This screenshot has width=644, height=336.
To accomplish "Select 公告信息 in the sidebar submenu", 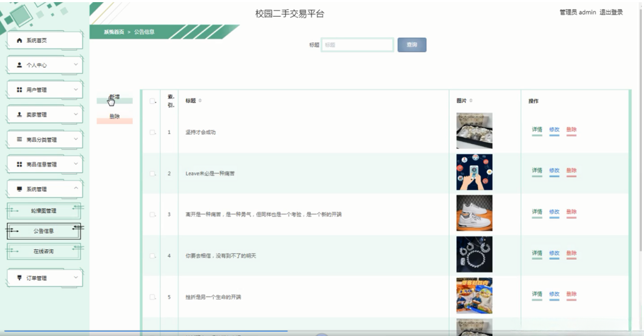I will [44, 231].
